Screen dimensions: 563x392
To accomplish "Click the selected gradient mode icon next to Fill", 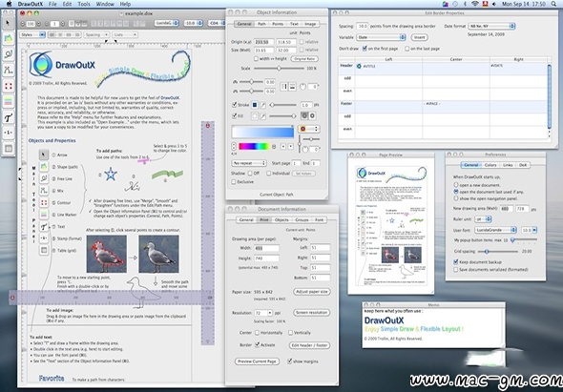I will [304, 115].
